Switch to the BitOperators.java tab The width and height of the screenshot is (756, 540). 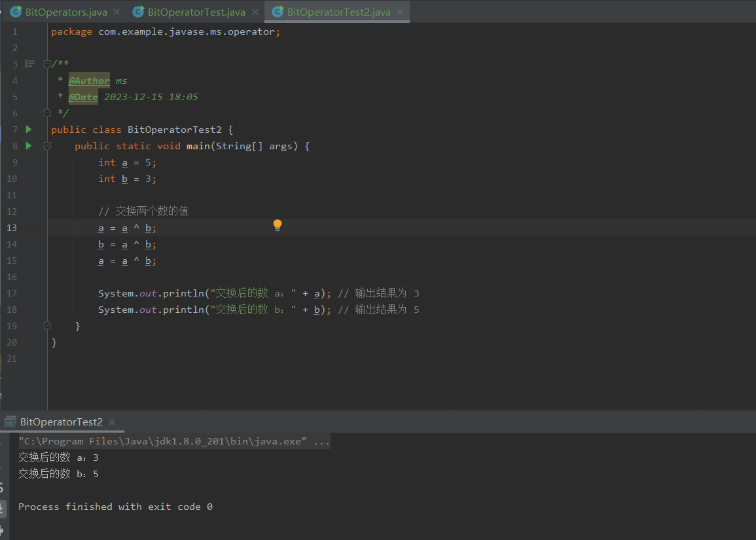[65, 12]
